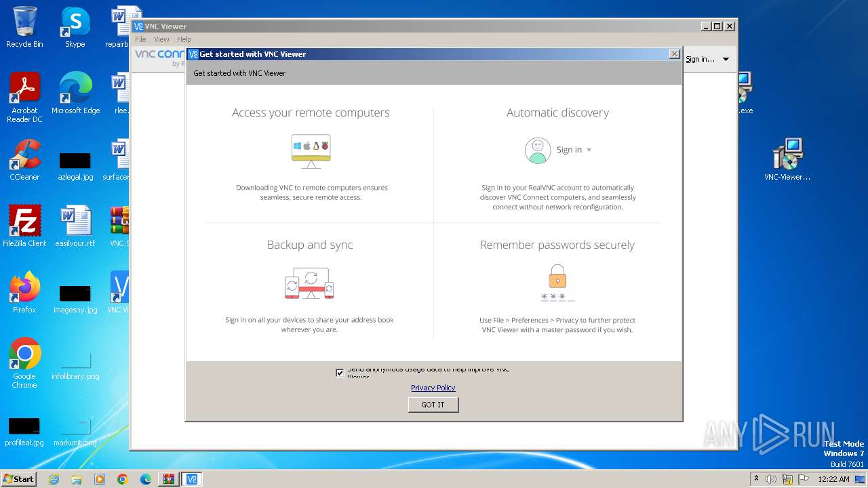Open FileZilla Client desktop shortcut
868x488 pixels.
[x=24, y=226]
